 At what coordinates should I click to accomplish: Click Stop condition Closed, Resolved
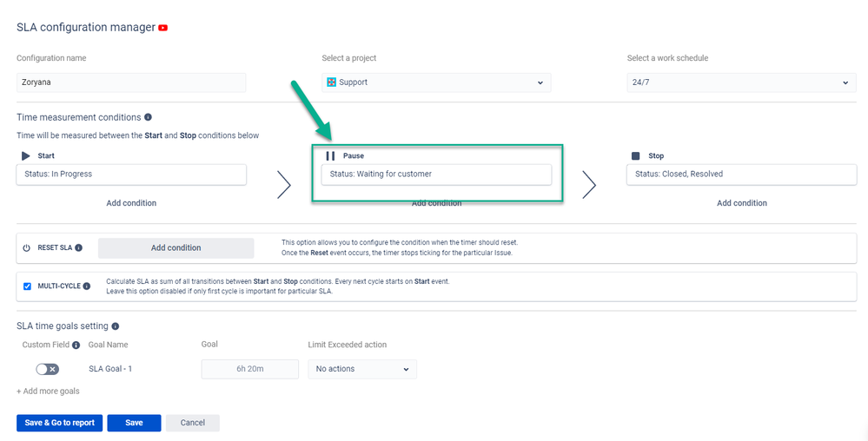pyautogui.click(x=742, y=174)
